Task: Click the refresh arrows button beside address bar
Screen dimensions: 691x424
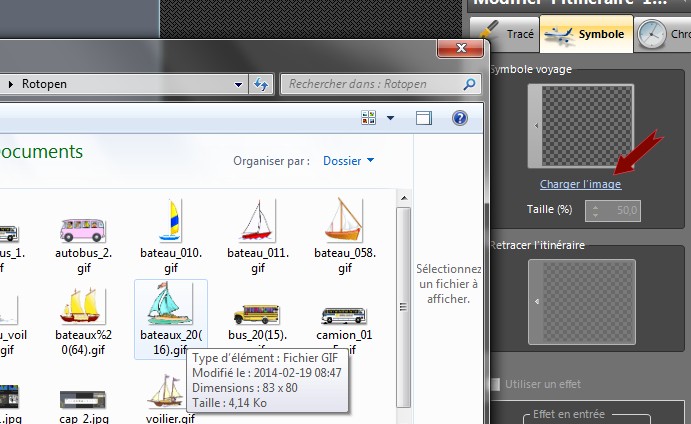Action: (x=261, y=84)
